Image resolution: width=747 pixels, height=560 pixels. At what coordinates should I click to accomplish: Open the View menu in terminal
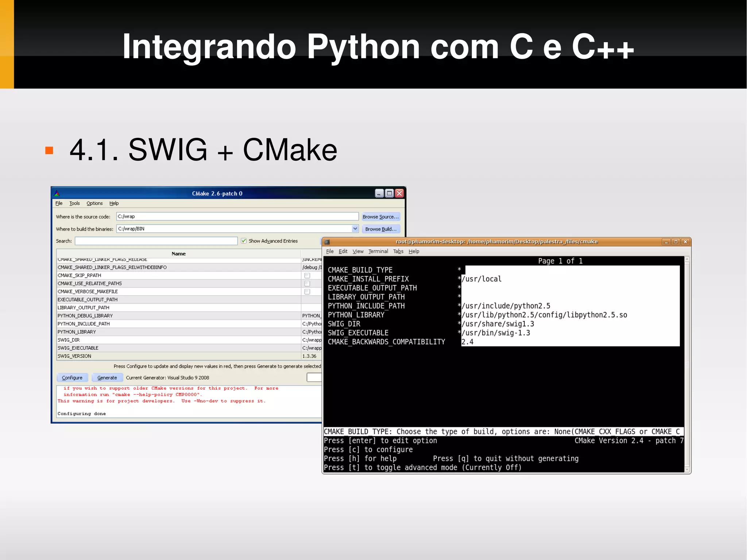[x=358, y=251]
